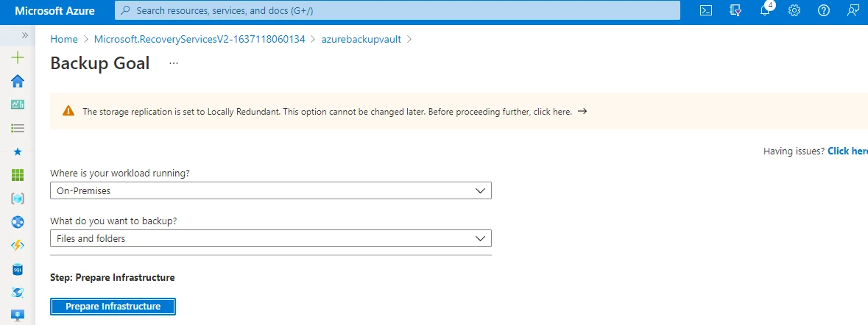Click the storage replication warning message
Screen dimensions: 868x325
(327, 111)
